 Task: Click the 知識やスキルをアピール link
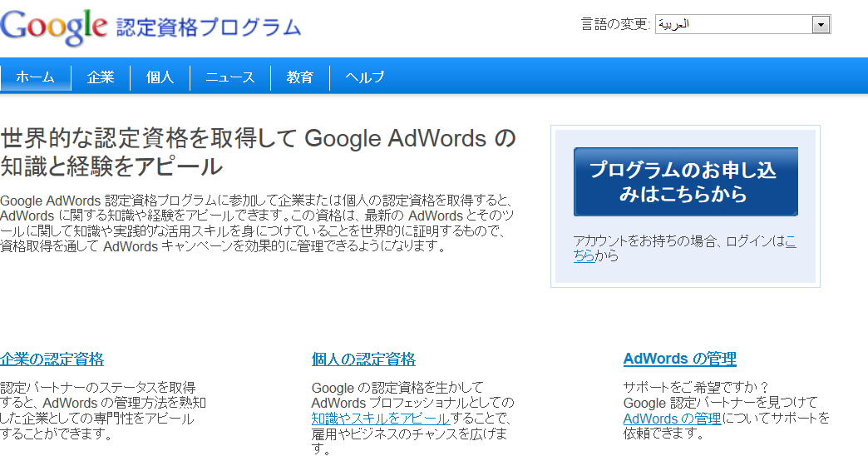(381, 419)
